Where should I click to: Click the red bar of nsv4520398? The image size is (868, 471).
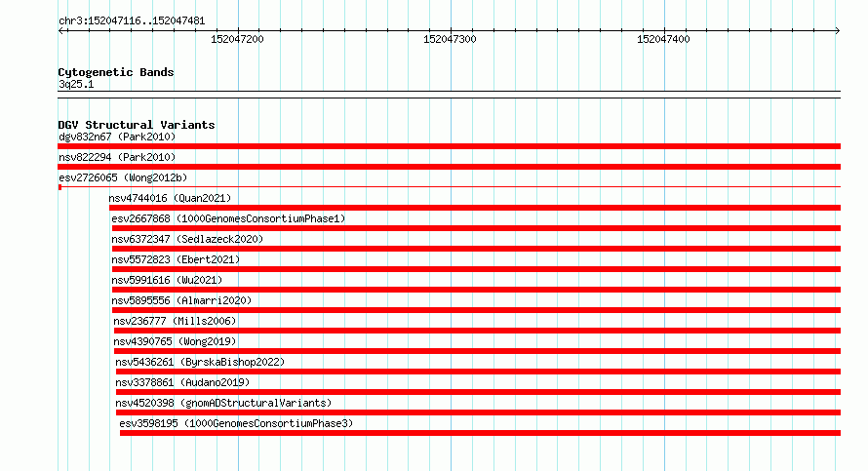478,412
